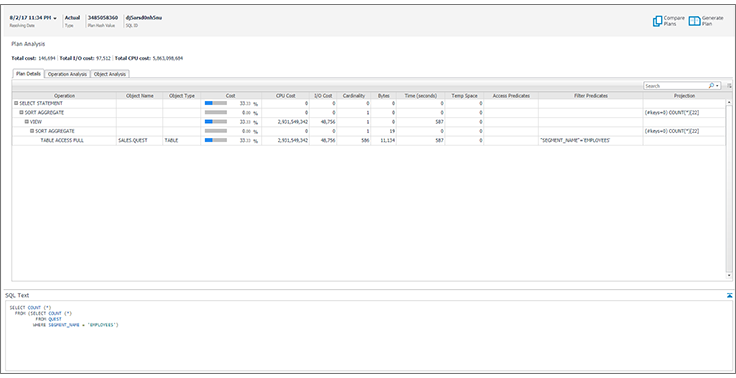Click the Total cost value 146,694

47,59
